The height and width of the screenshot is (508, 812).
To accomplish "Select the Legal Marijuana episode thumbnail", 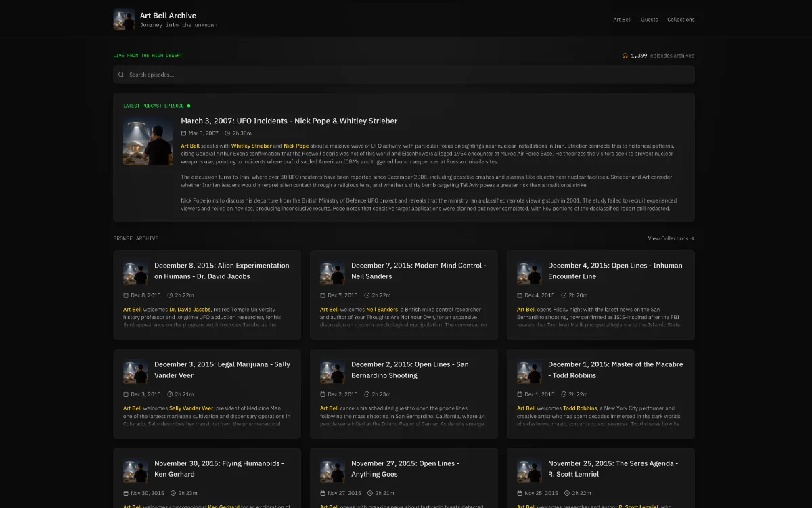I will coord(135,372).
